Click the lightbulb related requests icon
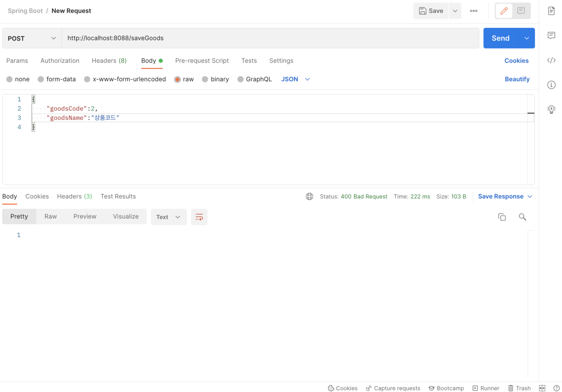This screenshot has height=392, width=562. coord(551,109)
